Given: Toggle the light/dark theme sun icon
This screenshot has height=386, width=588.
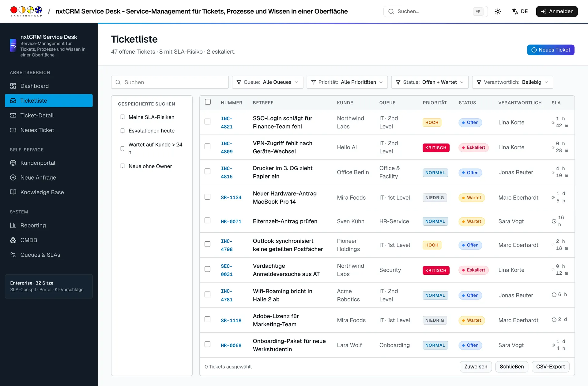Looking at the screenshot, I should (498, 11).
